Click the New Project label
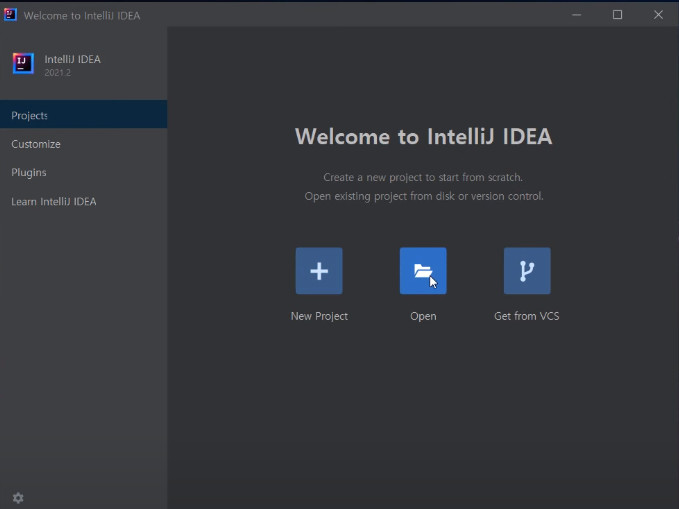This screenshot has height=509, width=679. point(319,316)
